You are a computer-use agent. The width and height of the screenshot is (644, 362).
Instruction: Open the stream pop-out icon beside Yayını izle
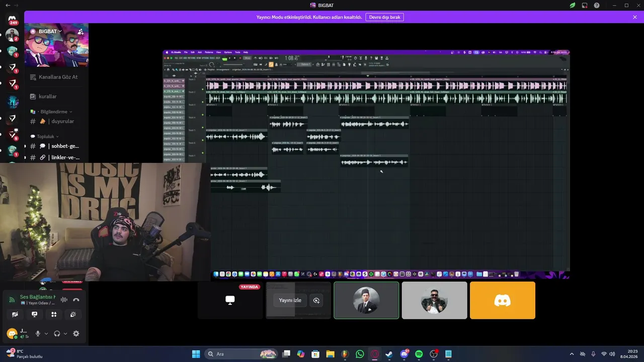coord(316,300)
